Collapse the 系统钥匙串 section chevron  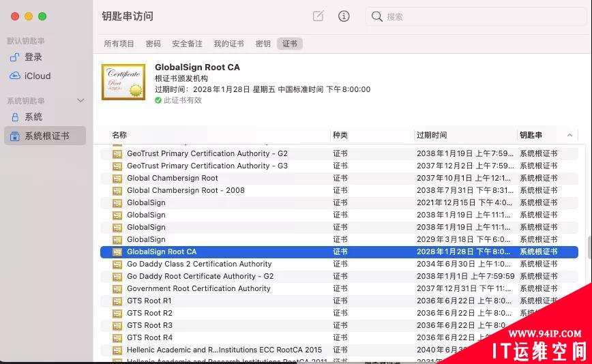coord(80,101)
